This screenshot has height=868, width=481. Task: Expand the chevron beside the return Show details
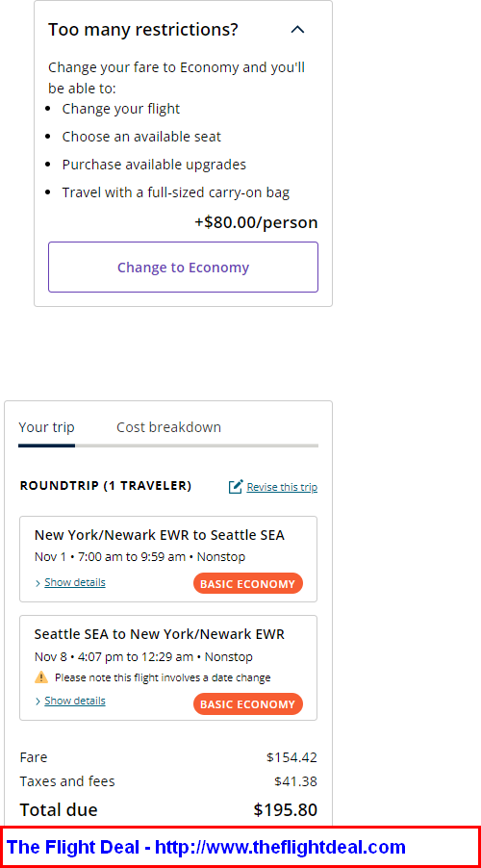click(38, 702)
